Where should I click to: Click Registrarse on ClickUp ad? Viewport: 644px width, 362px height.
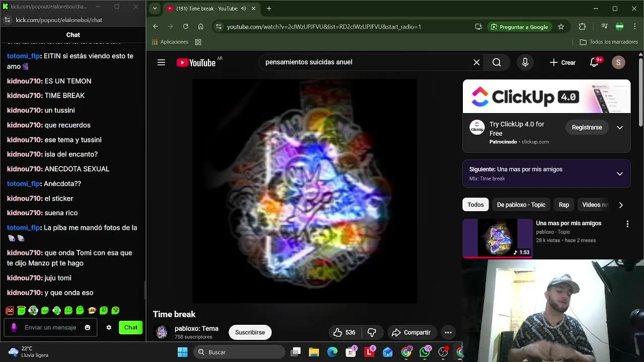[x=587, y=128]
